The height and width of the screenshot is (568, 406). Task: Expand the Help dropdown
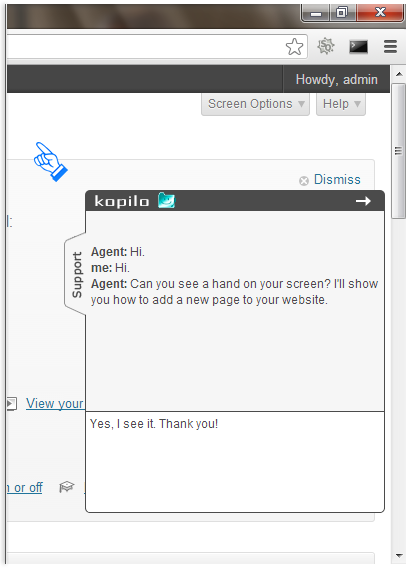341,104
